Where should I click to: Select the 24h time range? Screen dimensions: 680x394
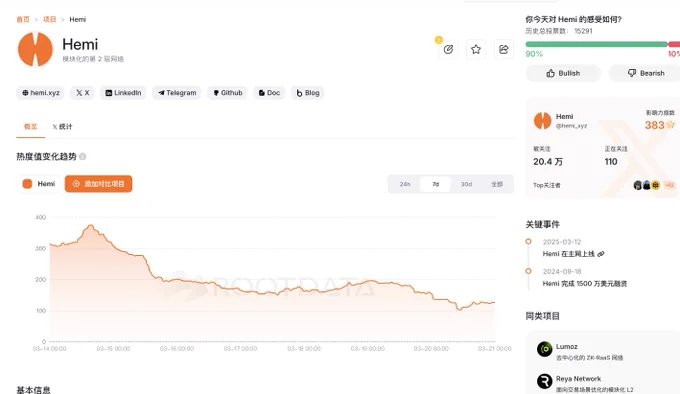coord(405,184)
